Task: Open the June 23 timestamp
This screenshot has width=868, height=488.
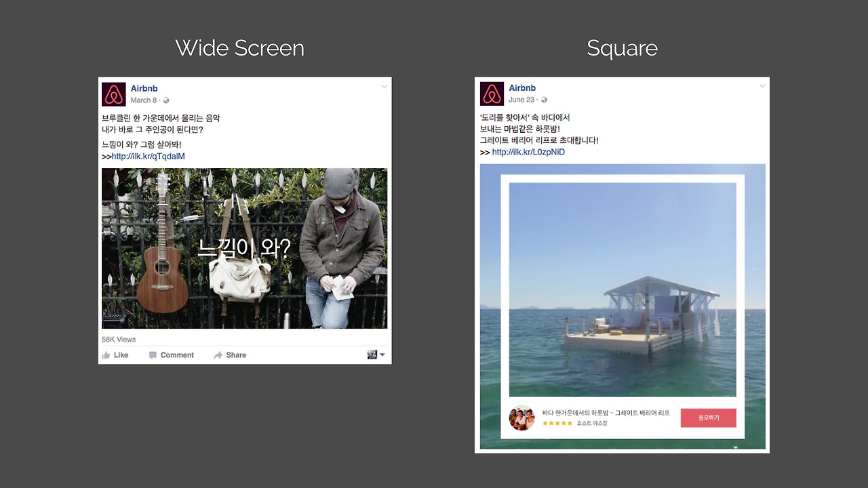Action: click(x=521, y=100)
